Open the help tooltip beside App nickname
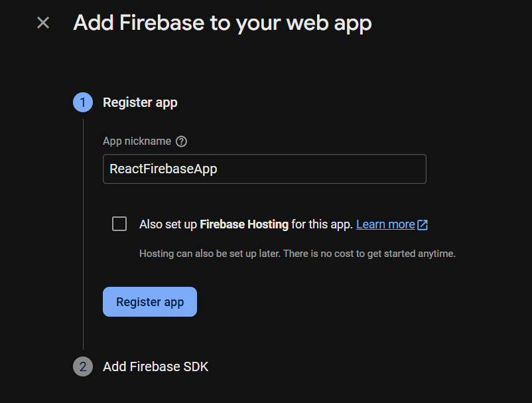 (181, 141)
